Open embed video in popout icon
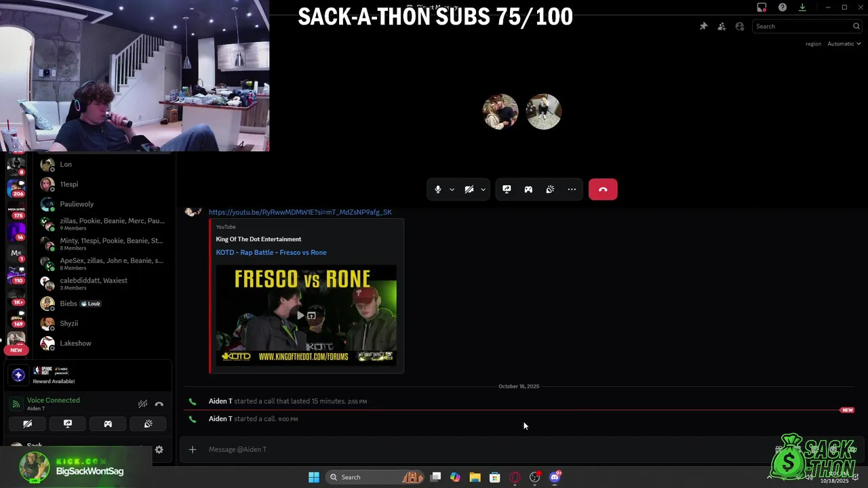The height and width of the screenshot is (488, 868). coord(311,316)
